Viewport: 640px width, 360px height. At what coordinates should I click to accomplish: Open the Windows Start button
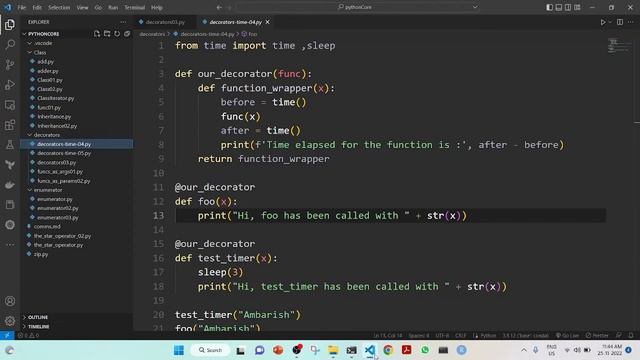coord(179,350)
